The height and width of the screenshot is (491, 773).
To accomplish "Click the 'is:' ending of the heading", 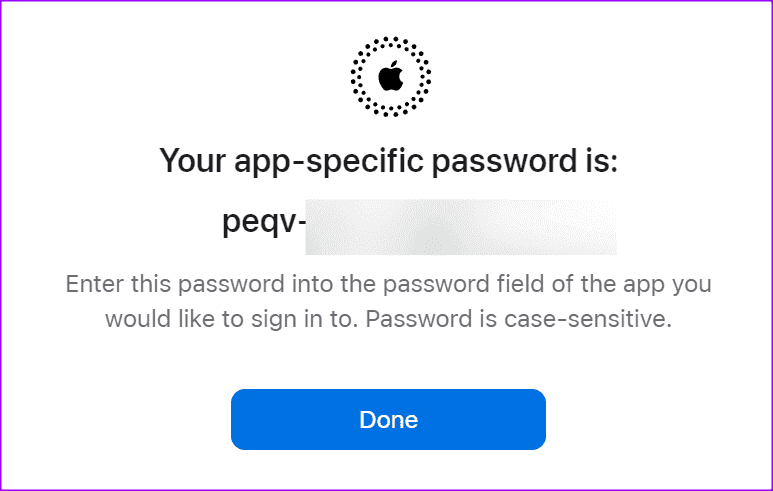I will tap(602, 161).
